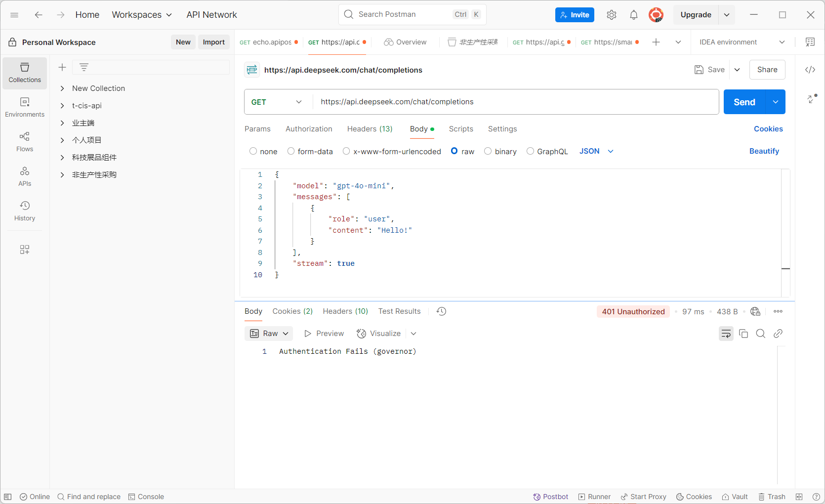Open Environments in the sidebar
Screen dimensions: 825x504
[25, 108]
